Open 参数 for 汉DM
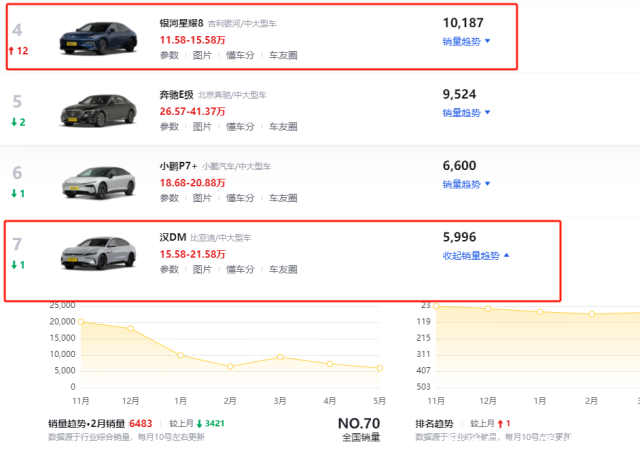The height and width of the screenshot is (459, 640). coord(169,270)
